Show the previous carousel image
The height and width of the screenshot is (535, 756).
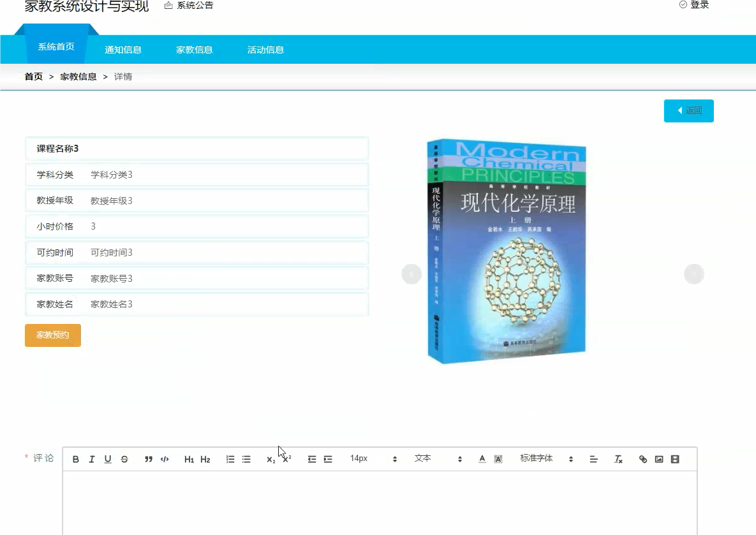click(411, 274)
